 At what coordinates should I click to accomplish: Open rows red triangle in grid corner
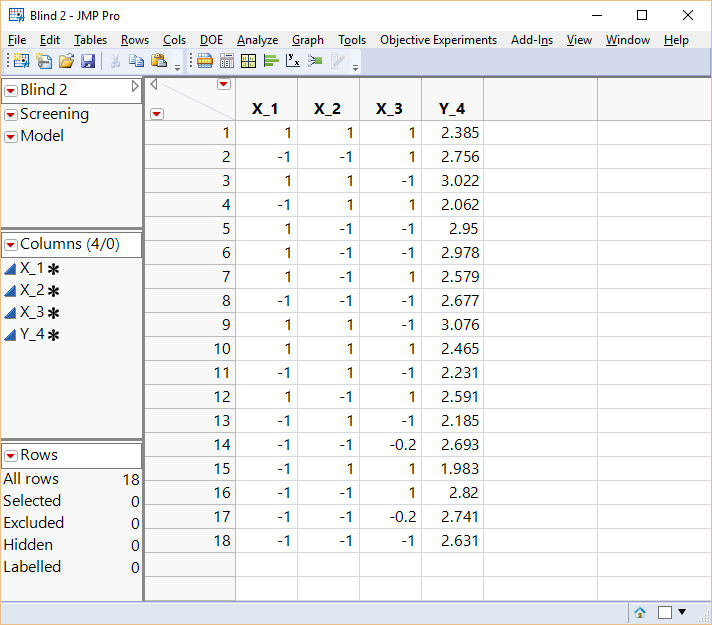click(x=157, y=114)
